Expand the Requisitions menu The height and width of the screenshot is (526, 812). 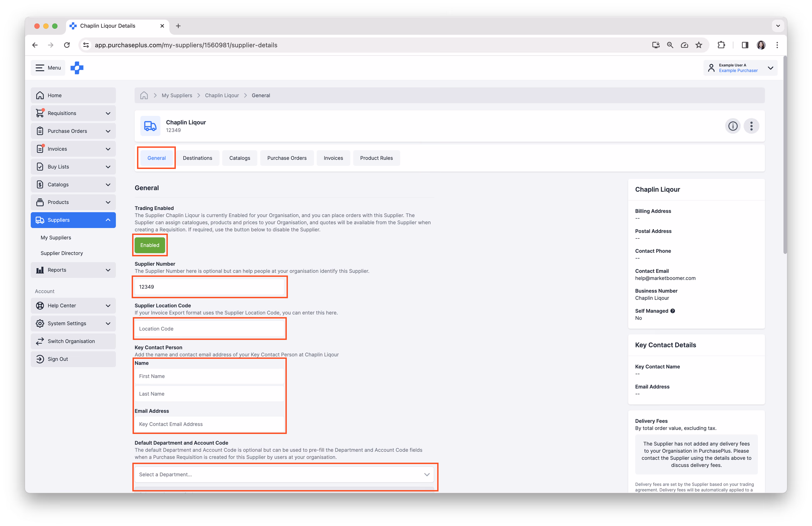point(73,113)
